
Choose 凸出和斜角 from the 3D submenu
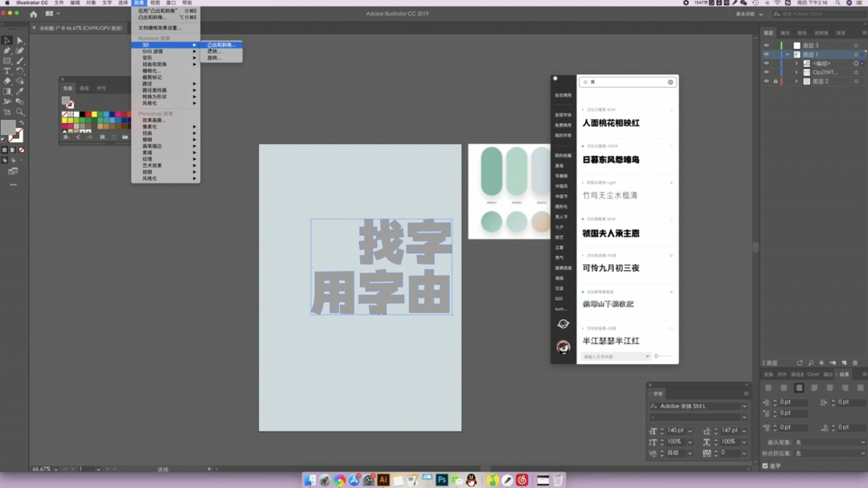(221, 45)
